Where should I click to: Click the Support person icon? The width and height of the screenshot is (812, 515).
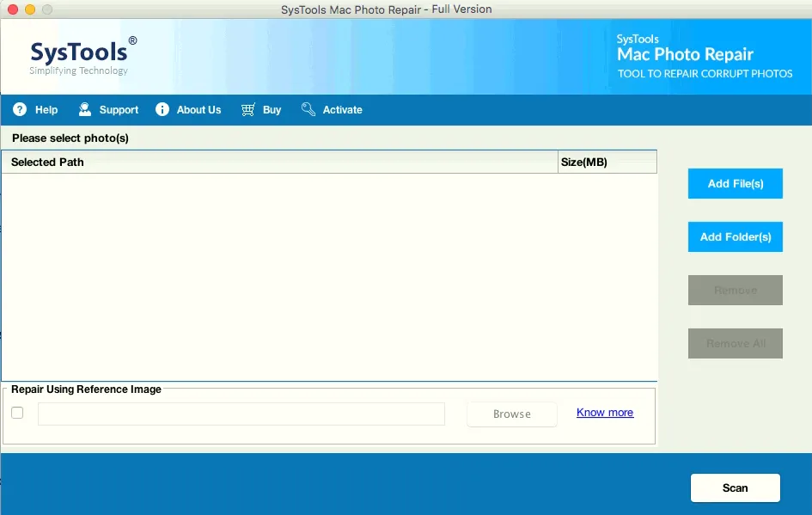(x=85, y=109)
